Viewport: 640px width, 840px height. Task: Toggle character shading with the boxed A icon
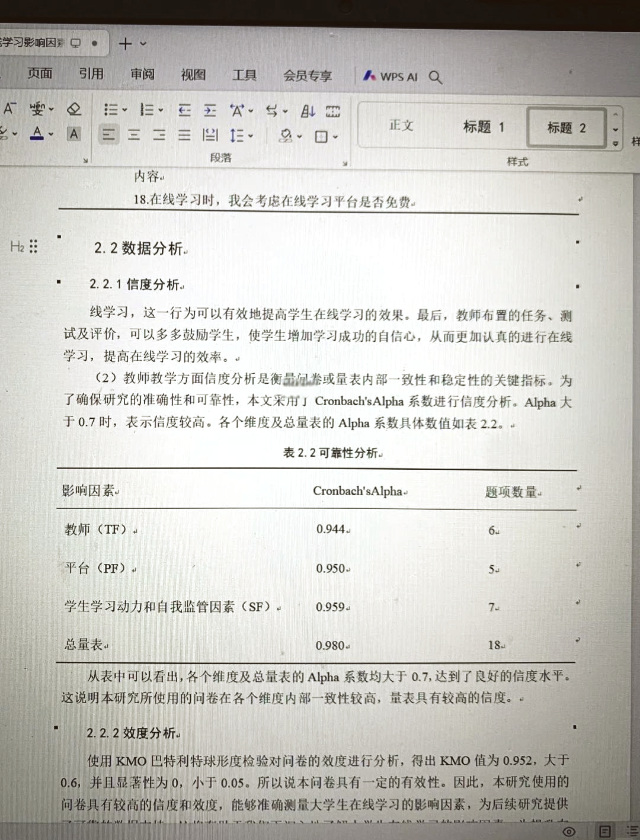point(73,134)
